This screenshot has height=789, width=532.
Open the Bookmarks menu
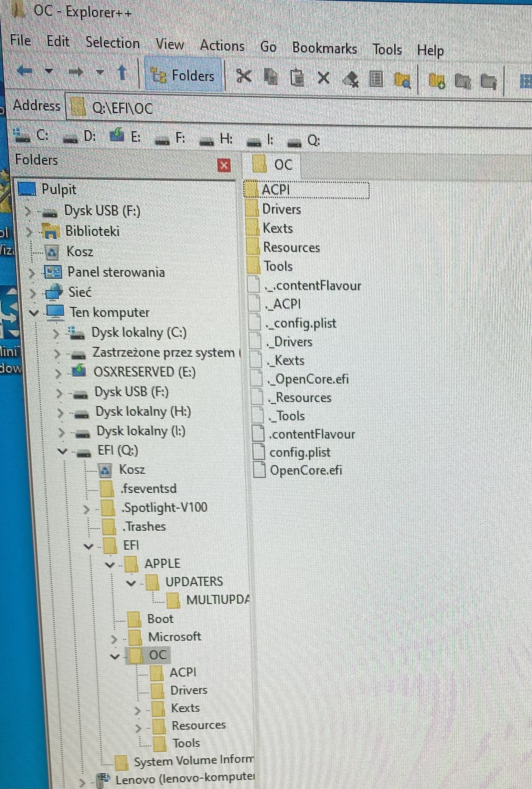tap(325, 48)
